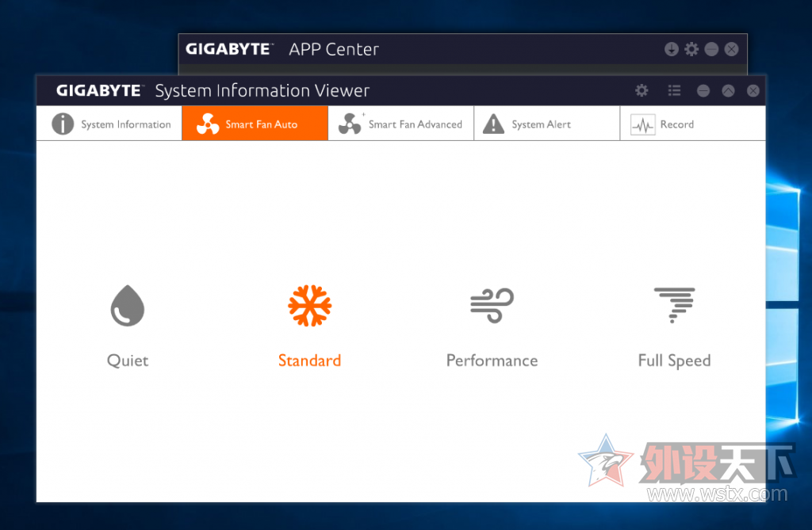812x530 pixels.
Task: Select the Standard snowflake icon
Action: (310, 305)
